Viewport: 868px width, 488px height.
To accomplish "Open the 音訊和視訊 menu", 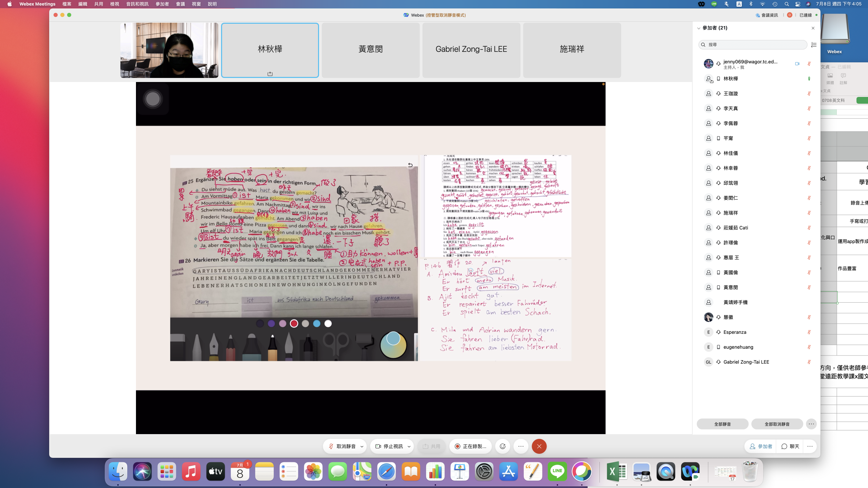I will click(137, 4).
